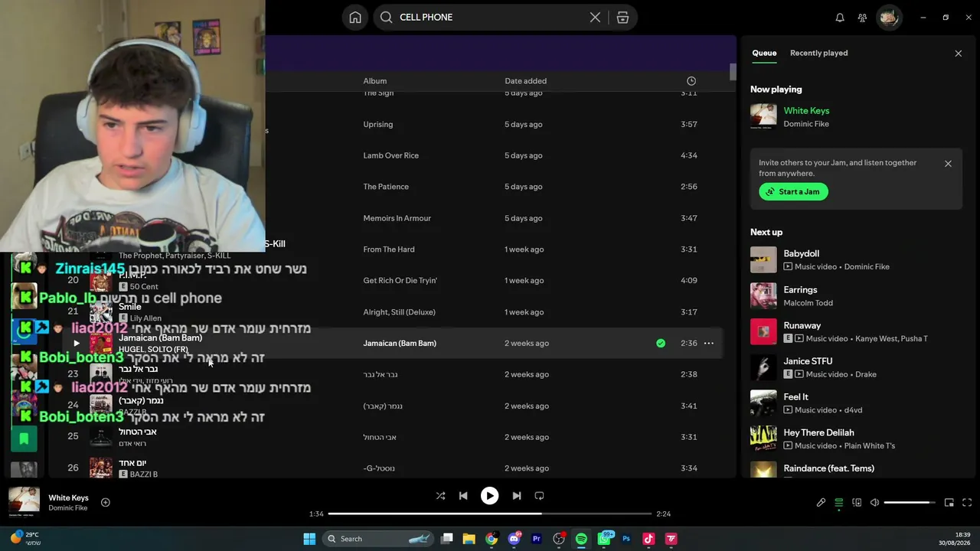Toggle the Queue button in player bar
The width and height of the screenshot is (980, 551).
(x=839, y=503)
